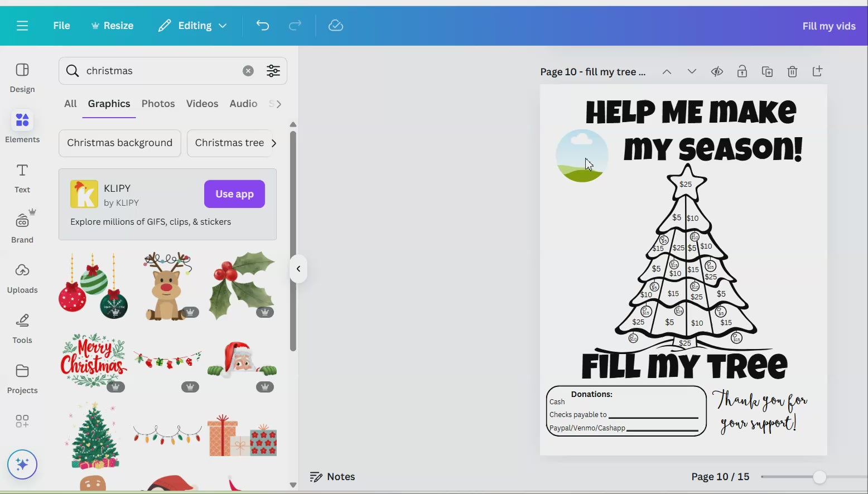Viewport: 868px width, 494px height.
Task: Open the Uploads panel
Action: tap(22, 278)
